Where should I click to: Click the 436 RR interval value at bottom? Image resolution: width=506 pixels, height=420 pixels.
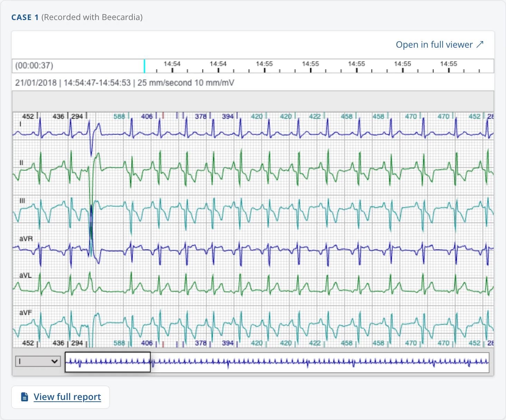(58, 343)
